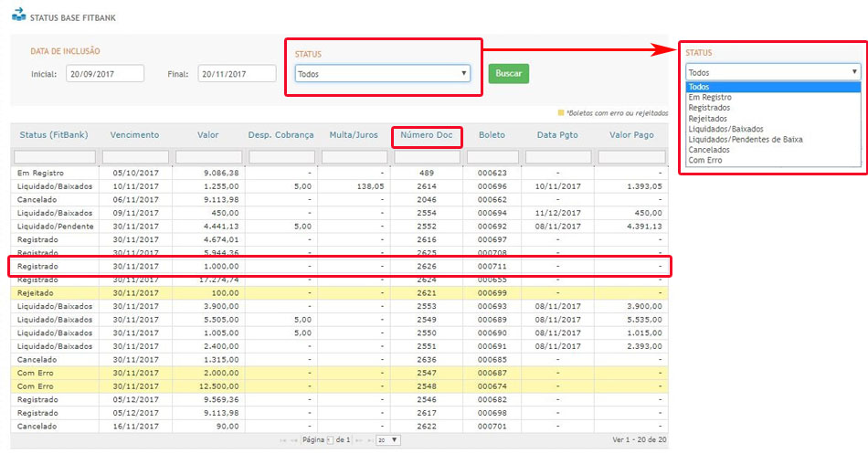Pick Com Erro in the status list

[704, 161]
